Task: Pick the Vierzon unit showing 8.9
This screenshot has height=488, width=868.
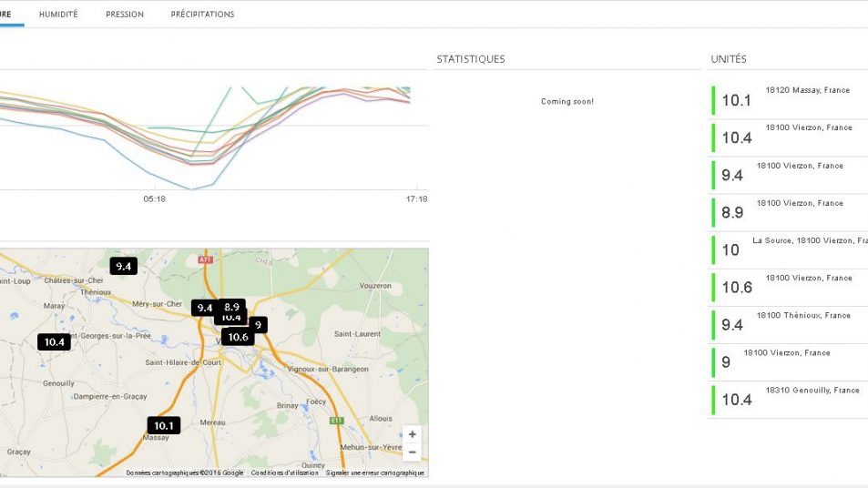Action: [x=789, y=211]
